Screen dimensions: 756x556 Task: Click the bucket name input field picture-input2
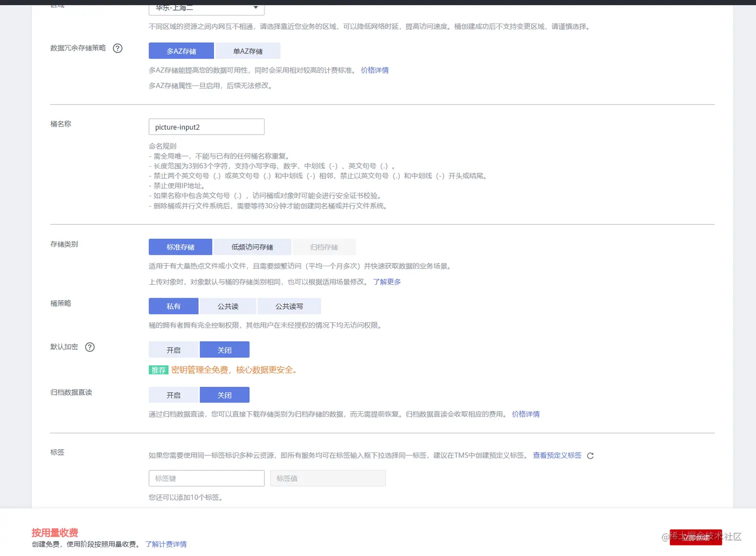[x=206, y=127]
